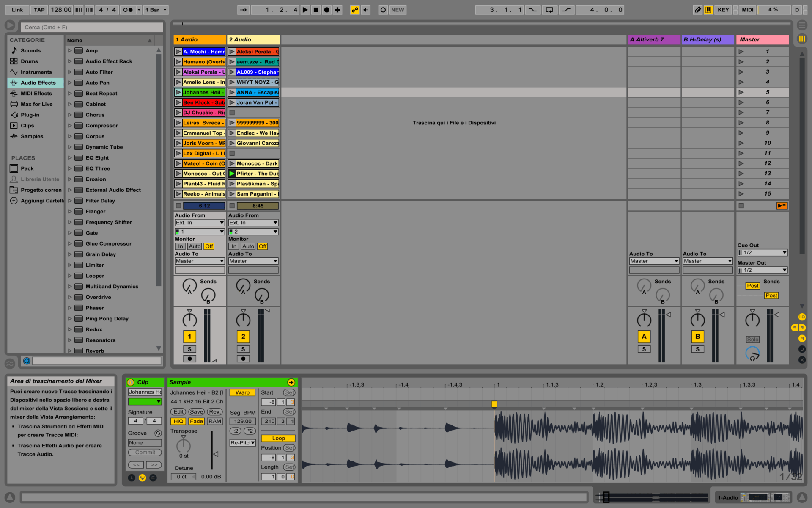Toggle the Loop switch in Sample box
This screenshot has height=508, width=812.
click(278, 438)
